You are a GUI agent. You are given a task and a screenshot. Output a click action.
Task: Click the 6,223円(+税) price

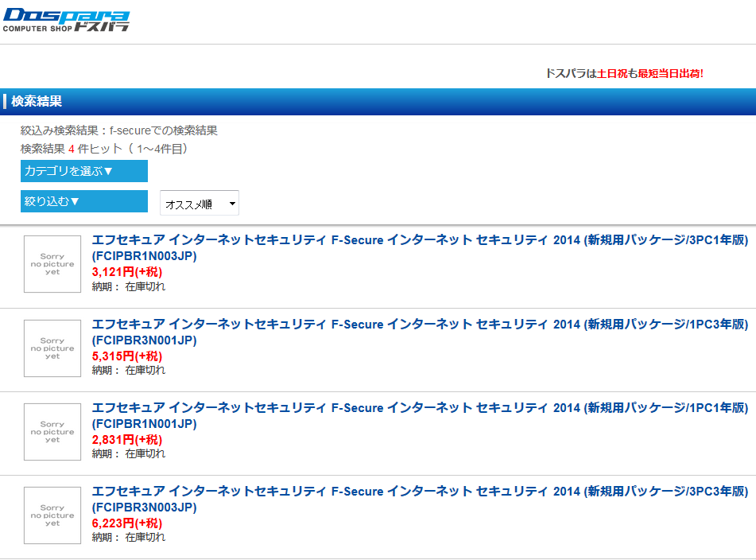click(127, 523)
